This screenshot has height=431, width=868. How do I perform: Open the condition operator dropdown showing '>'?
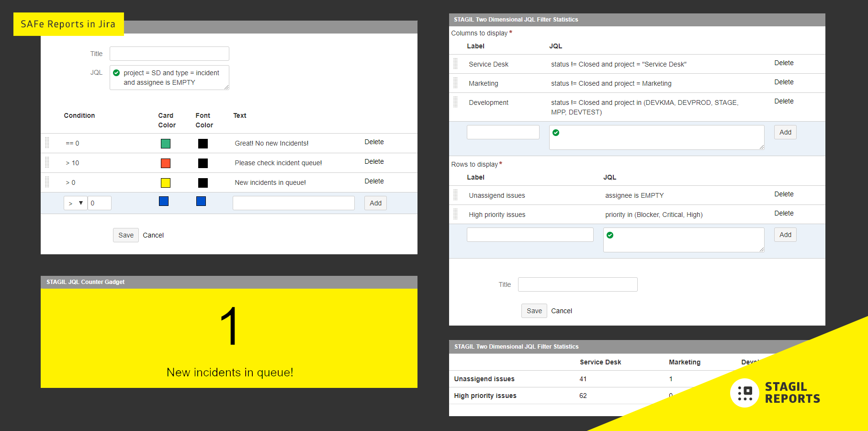[76, 203]
